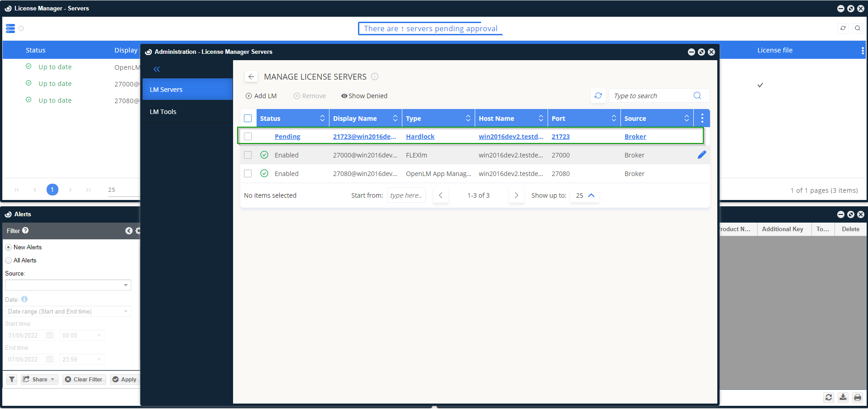
Task: Click the download icon at bottom right
Action: pyautogui.click(x=843, y=397)
